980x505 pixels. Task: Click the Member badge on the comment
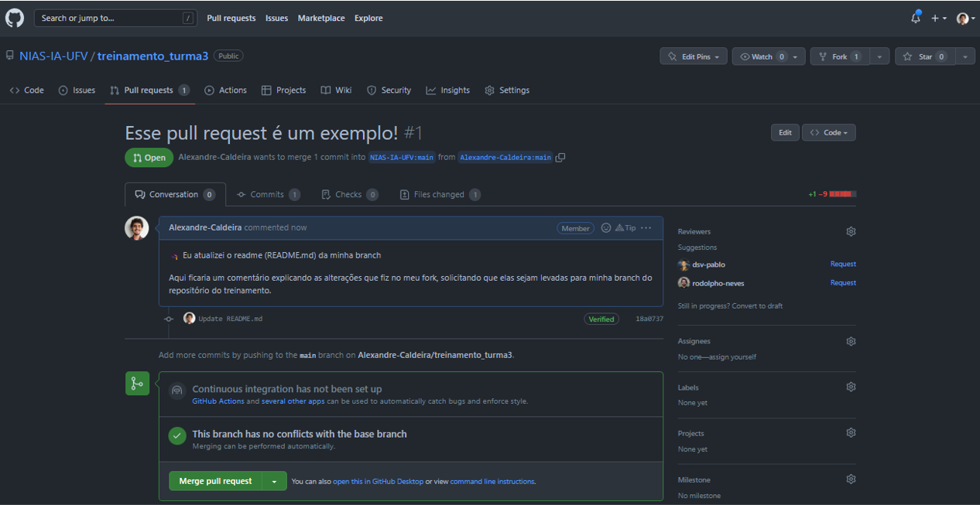click(x=575, y=228)
